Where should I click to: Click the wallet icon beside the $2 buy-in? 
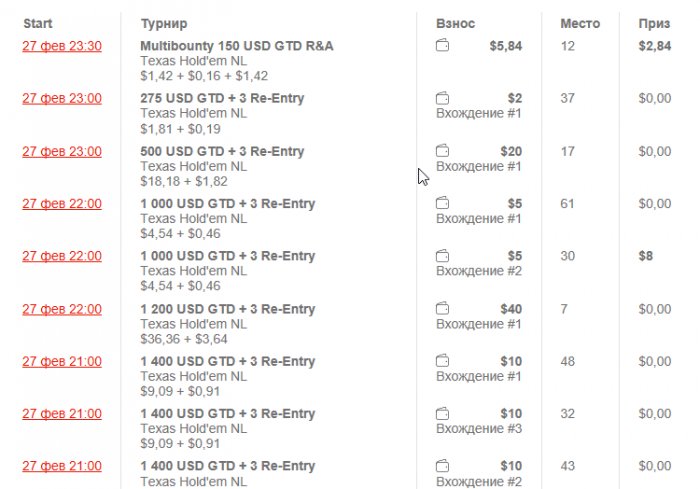[443, 98]
